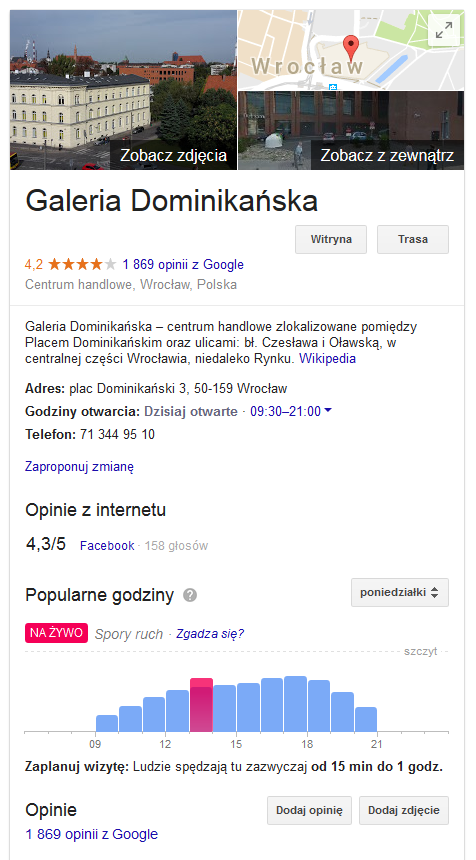The image size is (476, 860).
Task: Click the star rating icons
Action: point(82,265)
